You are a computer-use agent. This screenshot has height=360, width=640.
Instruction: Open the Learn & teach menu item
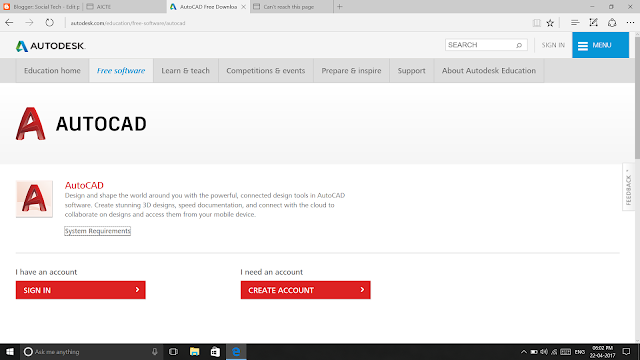(185, 71)
